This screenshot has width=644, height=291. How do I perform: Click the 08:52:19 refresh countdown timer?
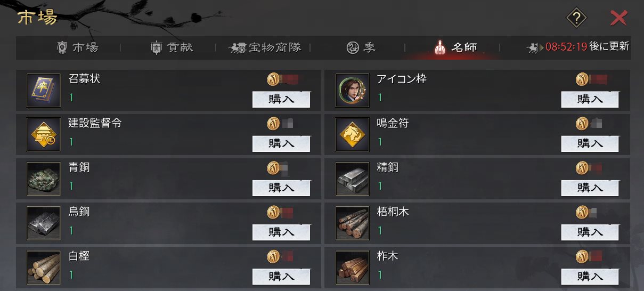566,46
